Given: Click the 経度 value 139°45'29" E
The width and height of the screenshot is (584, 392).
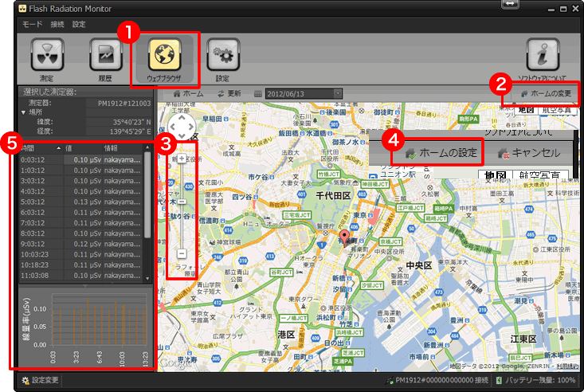Looking at the screenshot, I should [130, 131].
